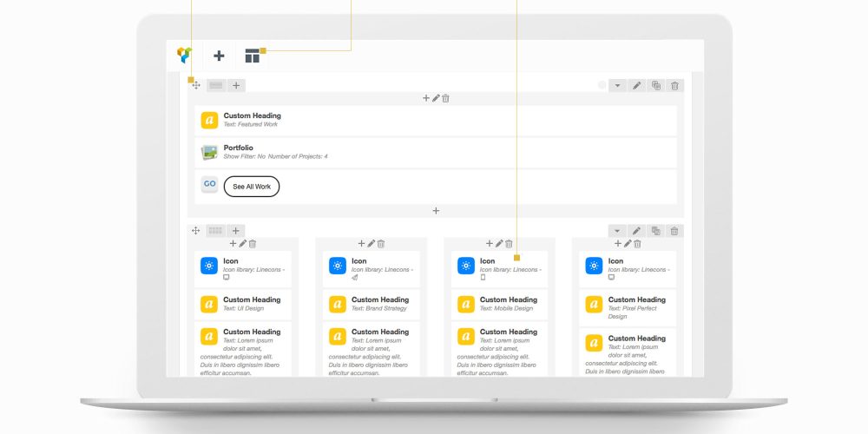Screen dimensions: 868x434
Task: Delete the four-column row
Action: click(x=674, y=231)
